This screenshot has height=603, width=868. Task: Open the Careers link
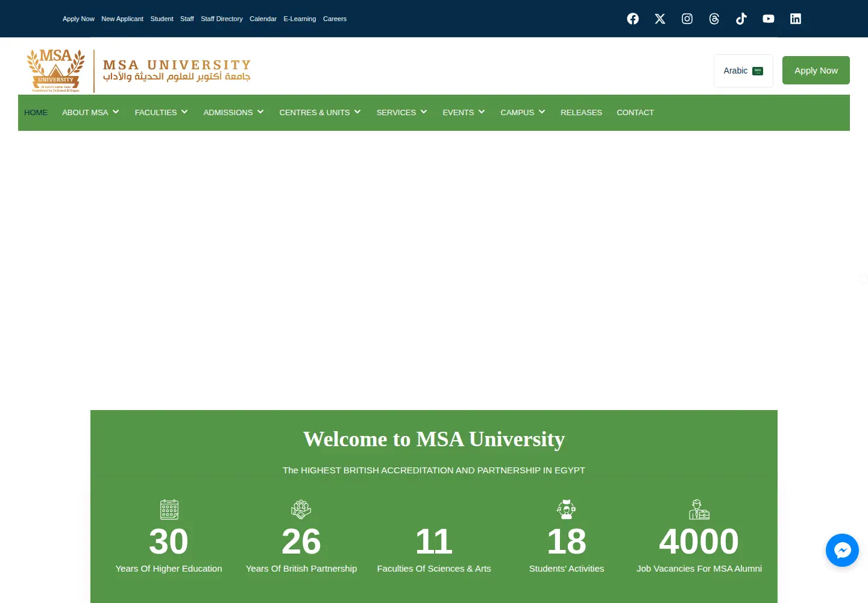335,19
